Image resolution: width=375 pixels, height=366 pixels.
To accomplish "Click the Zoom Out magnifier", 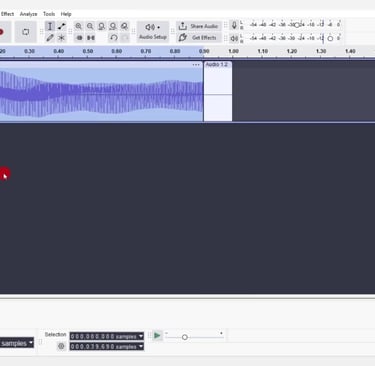I will [90, 26].
